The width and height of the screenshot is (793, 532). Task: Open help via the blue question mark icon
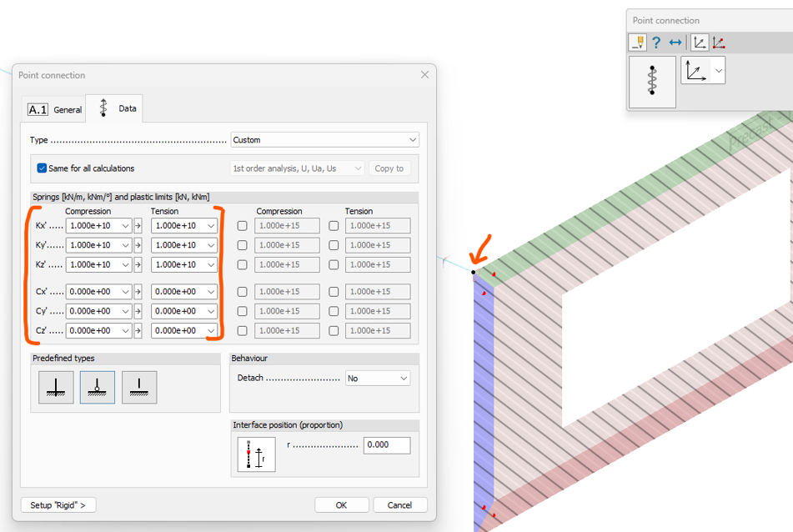pyautogui.click(x=656, y=43)
